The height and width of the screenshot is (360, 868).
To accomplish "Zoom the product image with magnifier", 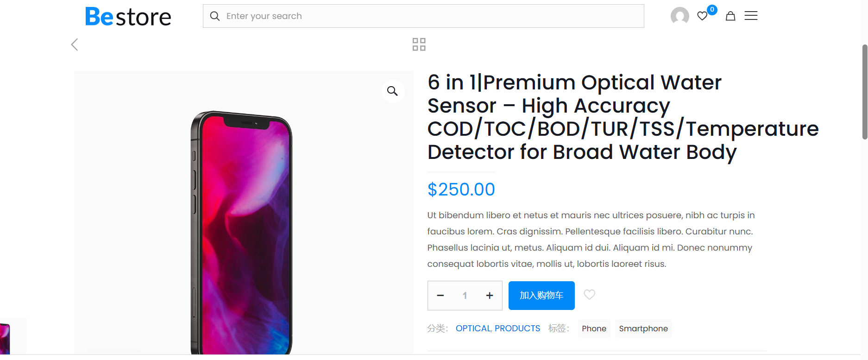I will click(x=392, y=91).
